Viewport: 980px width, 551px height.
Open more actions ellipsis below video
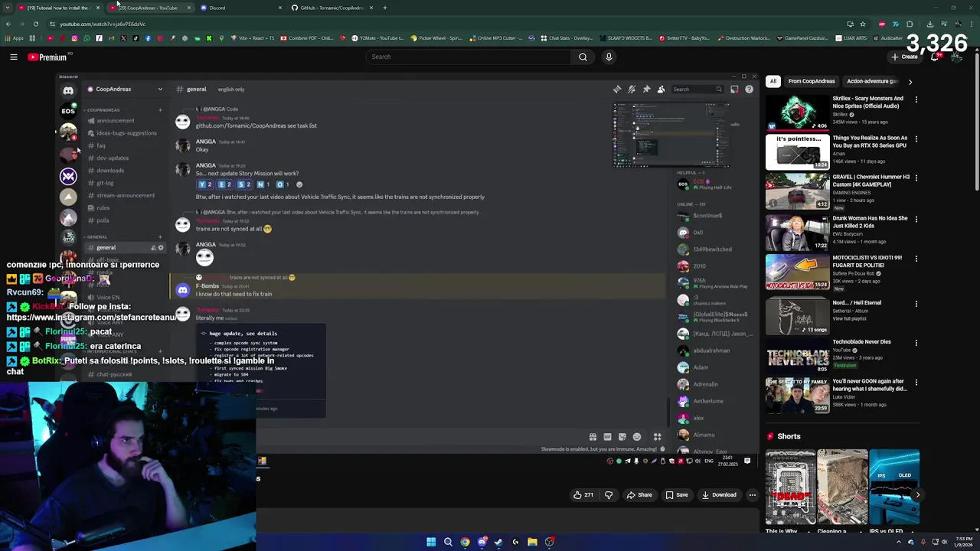[752, 495]
